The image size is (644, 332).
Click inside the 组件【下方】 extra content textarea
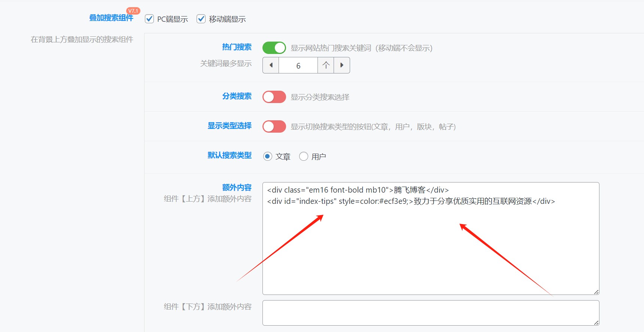(x=431, y=313)
